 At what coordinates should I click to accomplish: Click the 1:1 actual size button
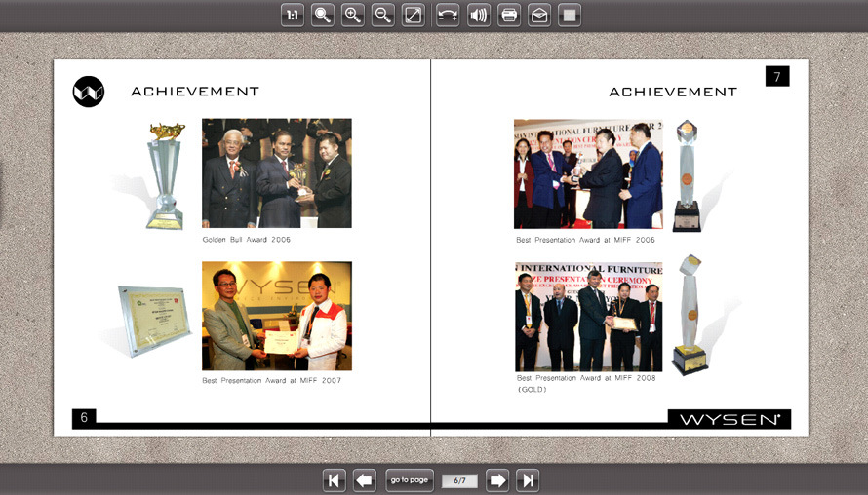coord(293,15)
